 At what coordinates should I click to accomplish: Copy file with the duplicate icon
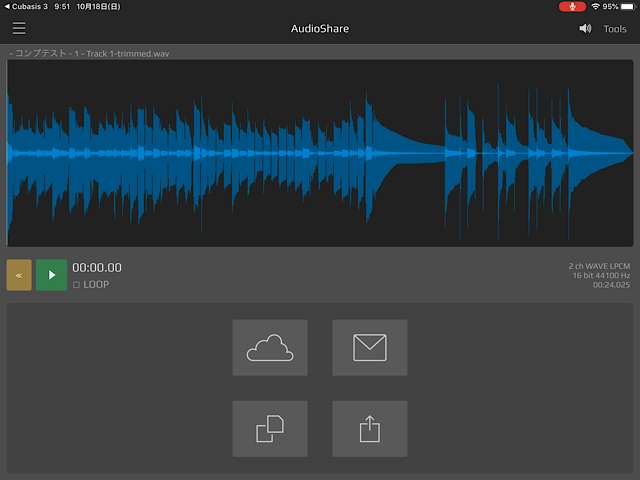click(x=270, y=429)
